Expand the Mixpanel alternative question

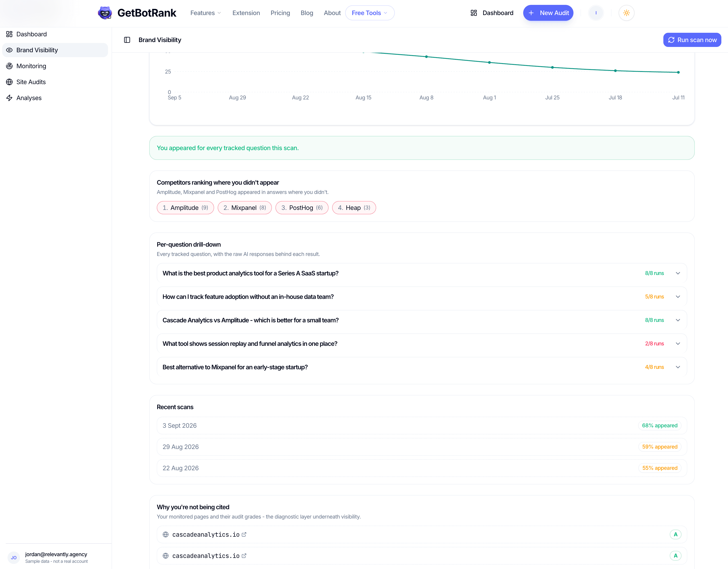point(422,367)
